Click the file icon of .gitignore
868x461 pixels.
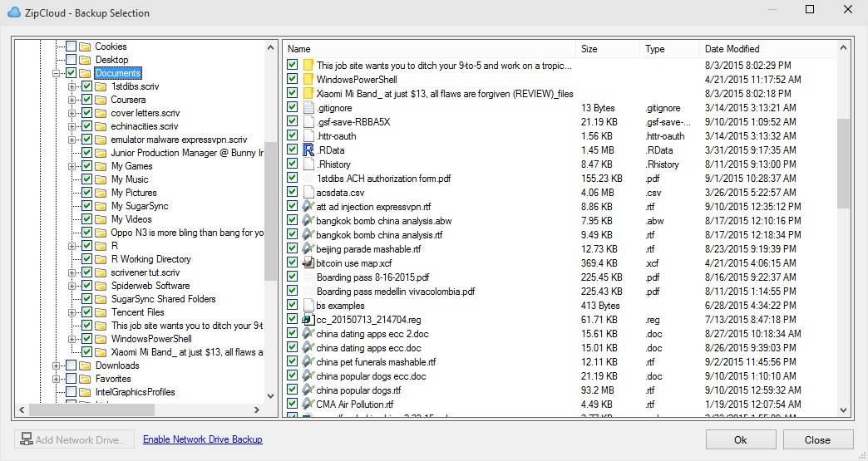click(x=308, y=108)
